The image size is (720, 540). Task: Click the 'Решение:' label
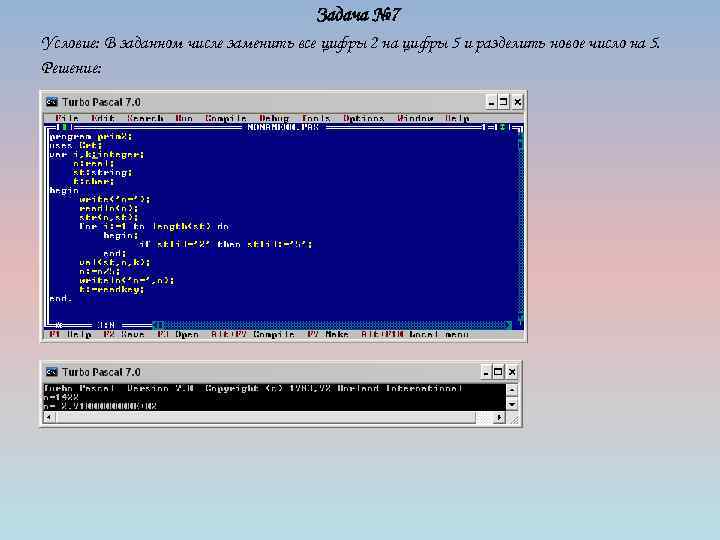tap(71, 68)
